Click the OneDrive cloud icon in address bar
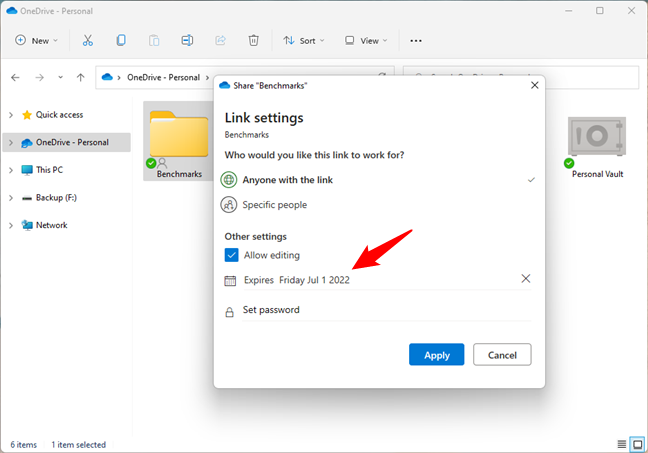Screen dimensions: 648x453 point(107,77)
